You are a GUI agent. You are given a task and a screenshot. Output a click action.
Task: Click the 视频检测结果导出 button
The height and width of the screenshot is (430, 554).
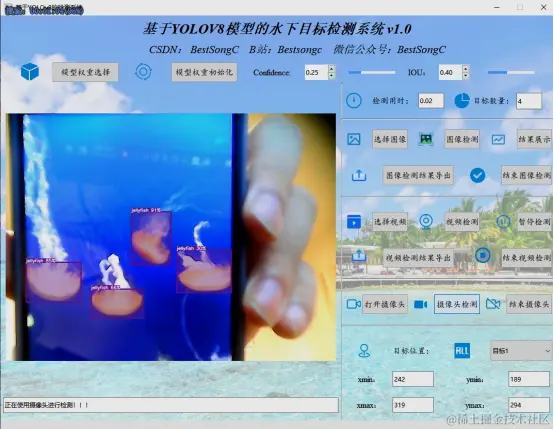tap(418, 258)
